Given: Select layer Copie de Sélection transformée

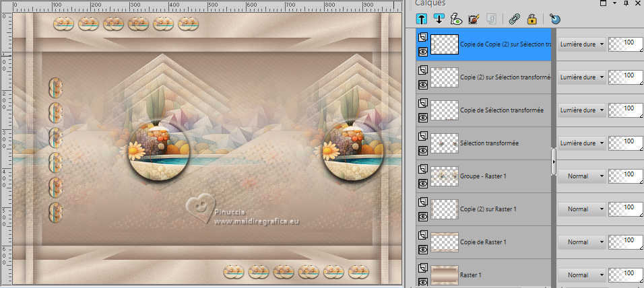Looking at the screenshot, I should (501, 110).
